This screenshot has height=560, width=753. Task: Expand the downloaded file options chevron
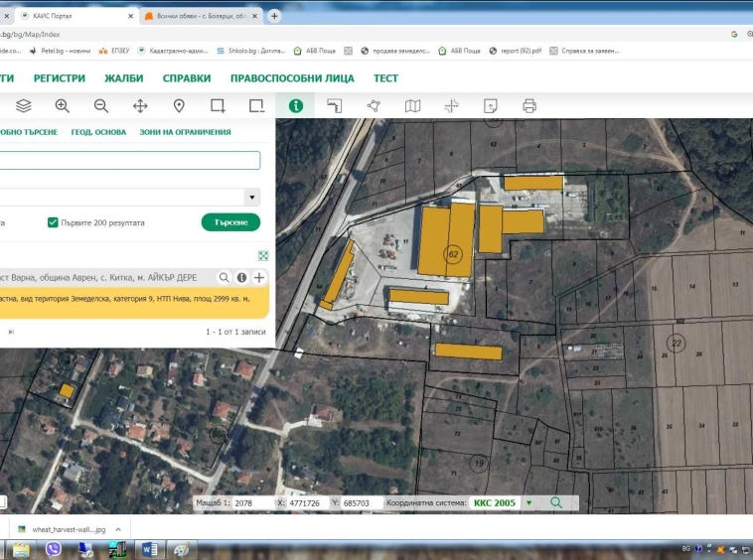[x=116, y=530]
